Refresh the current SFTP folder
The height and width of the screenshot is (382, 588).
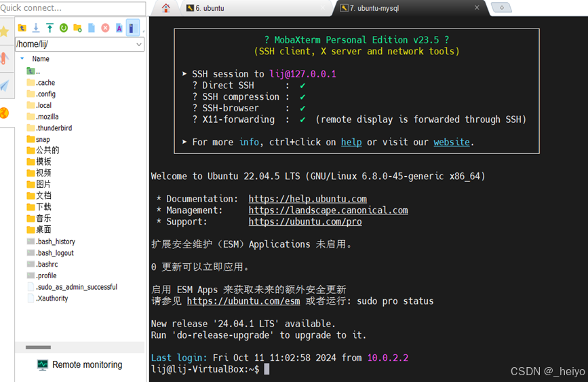click(64, 28)
